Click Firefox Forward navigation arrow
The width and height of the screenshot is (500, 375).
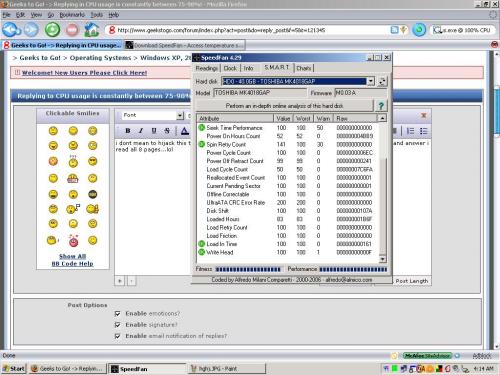[x=31, y=30]
